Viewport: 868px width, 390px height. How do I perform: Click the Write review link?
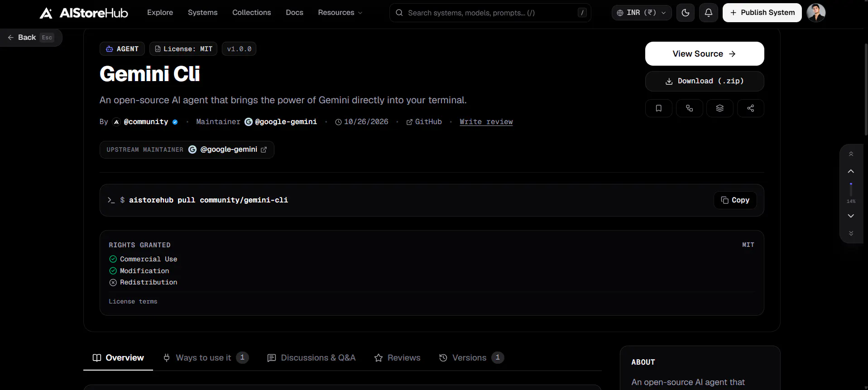486,122
